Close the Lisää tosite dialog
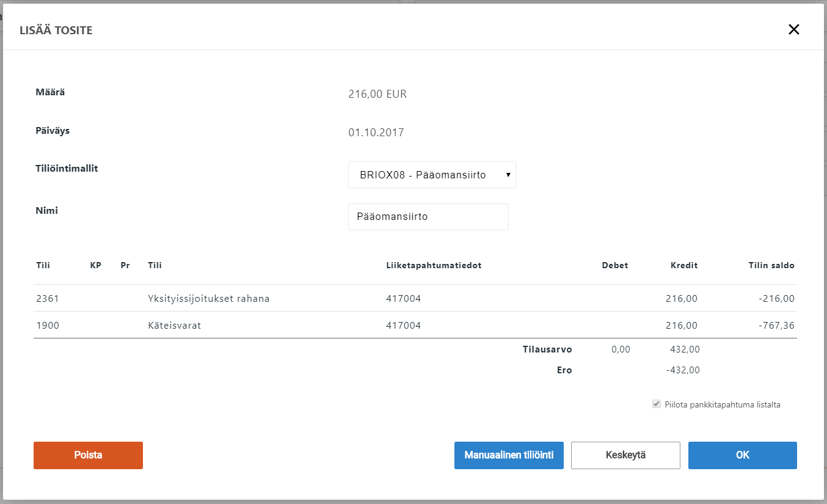Screen dimensions: 827x504 tap(793, 29)
